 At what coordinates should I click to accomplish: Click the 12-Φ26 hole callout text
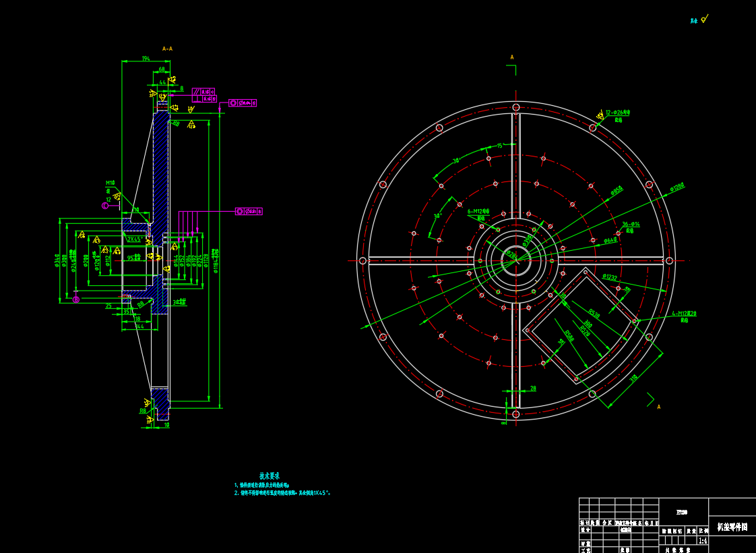618,113
